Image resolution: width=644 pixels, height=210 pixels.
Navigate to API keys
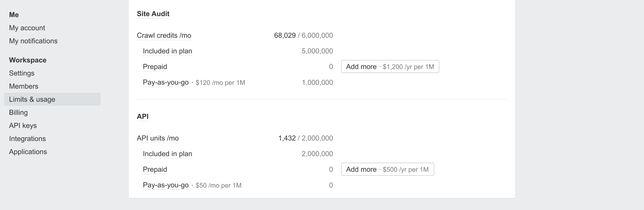[x=23, y=125]
